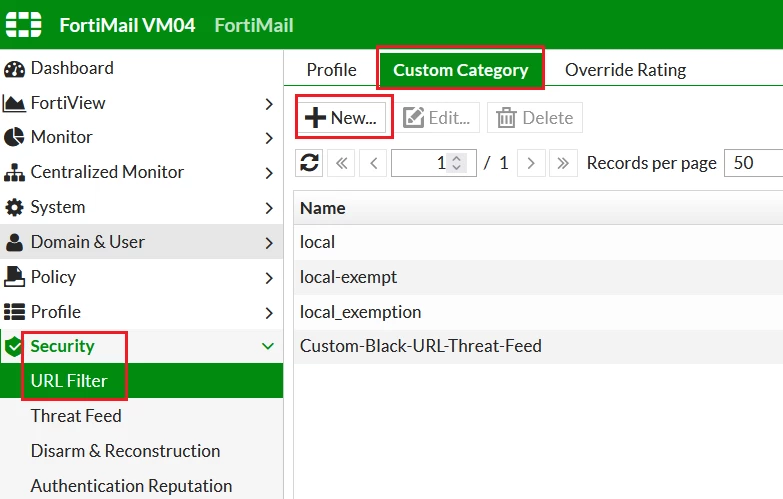Switch to the Custom Category tab
The height and width of the screenshot is (499, 783).
pos(460,70)
